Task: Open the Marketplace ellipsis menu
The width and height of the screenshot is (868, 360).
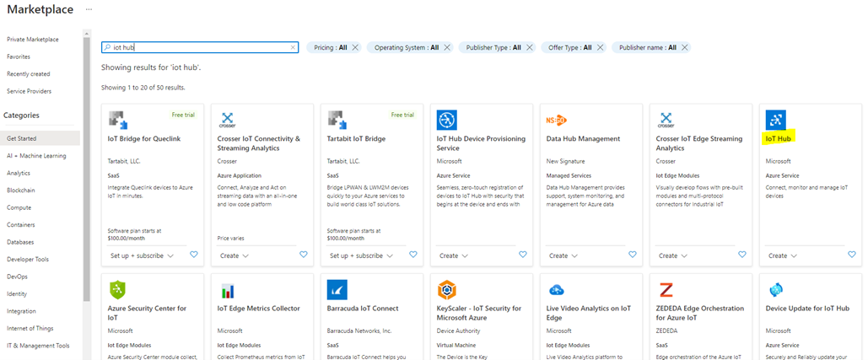Action: pyautogui.click(x=89, y=10)
